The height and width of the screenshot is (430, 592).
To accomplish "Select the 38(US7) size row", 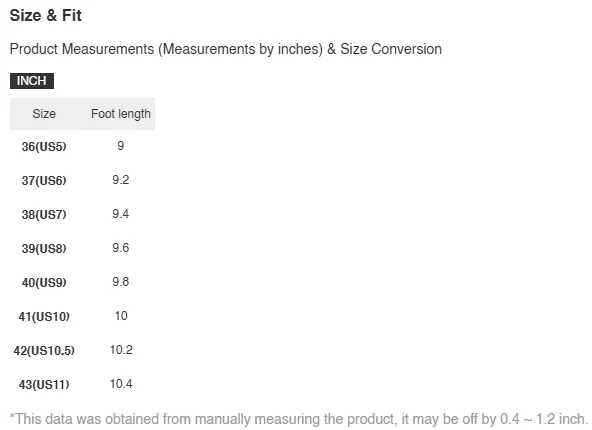I will click(x=82, y=214).
